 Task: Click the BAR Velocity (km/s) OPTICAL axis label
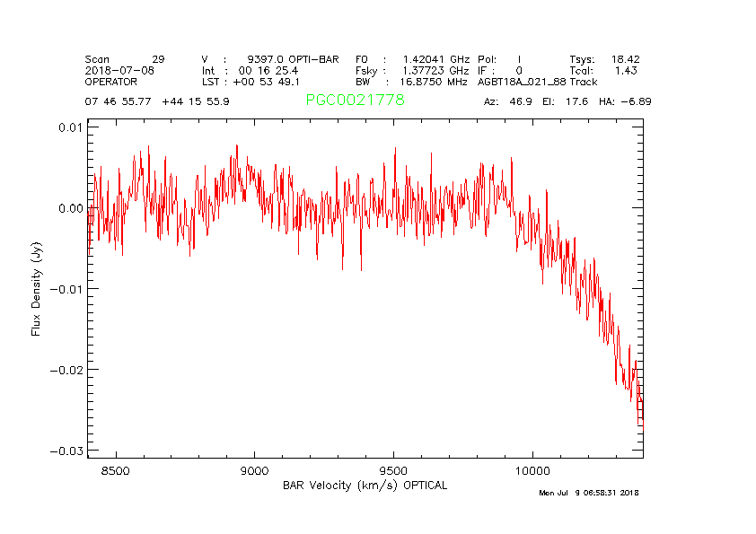click(x=365, y=486)
